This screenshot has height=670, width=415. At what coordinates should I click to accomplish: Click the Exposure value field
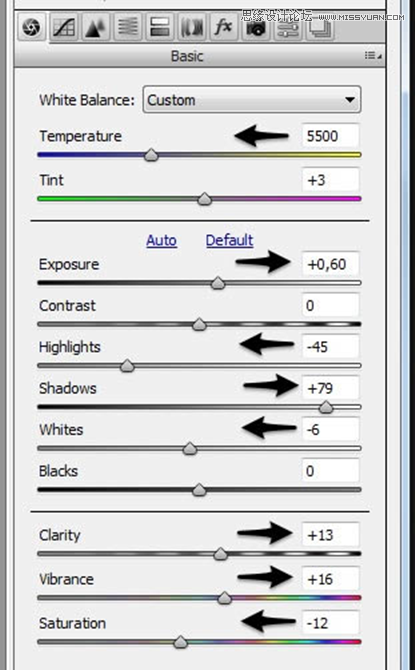[330, 264]
